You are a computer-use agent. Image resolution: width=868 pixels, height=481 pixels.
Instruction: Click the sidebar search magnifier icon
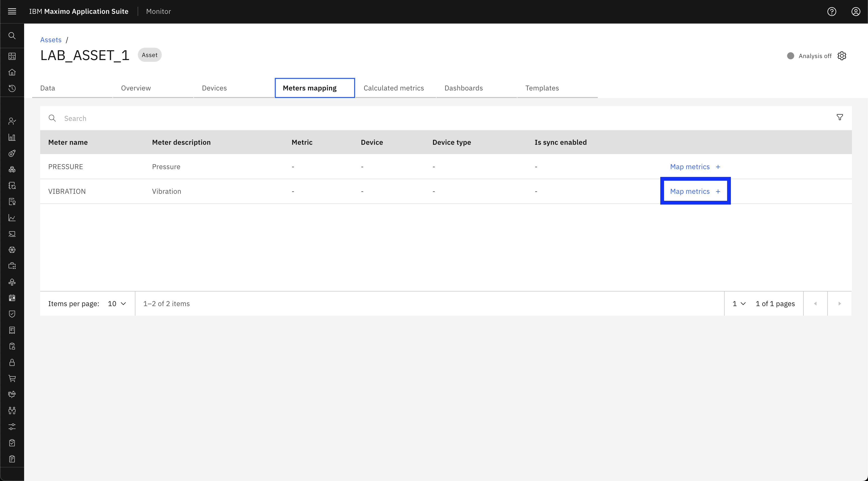[12, 36]
